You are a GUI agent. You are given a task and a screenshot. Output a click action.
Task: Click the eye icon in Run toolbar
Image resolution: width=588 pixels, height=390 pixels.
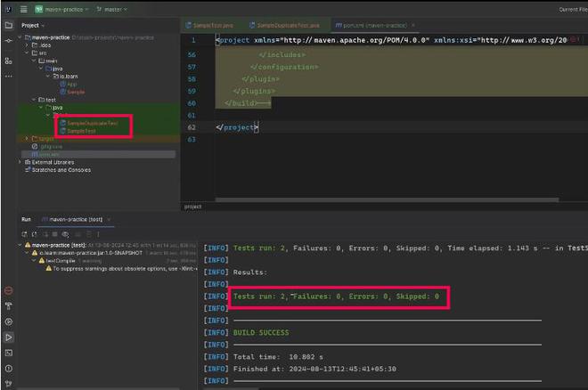(x=65, y=234)
